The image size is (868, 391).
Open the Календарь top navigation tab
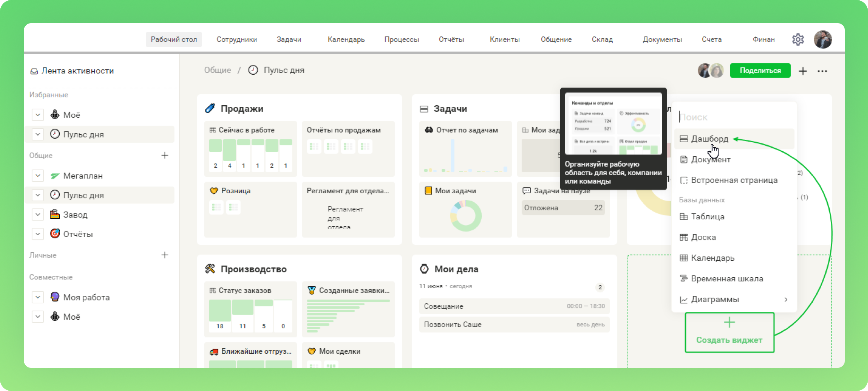346,39
